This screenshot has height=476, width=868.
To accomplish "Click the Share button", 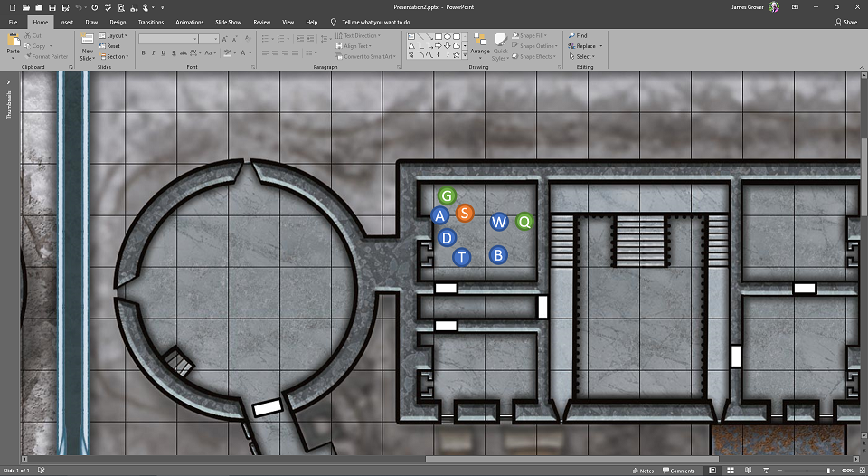I will click(846, 21).
